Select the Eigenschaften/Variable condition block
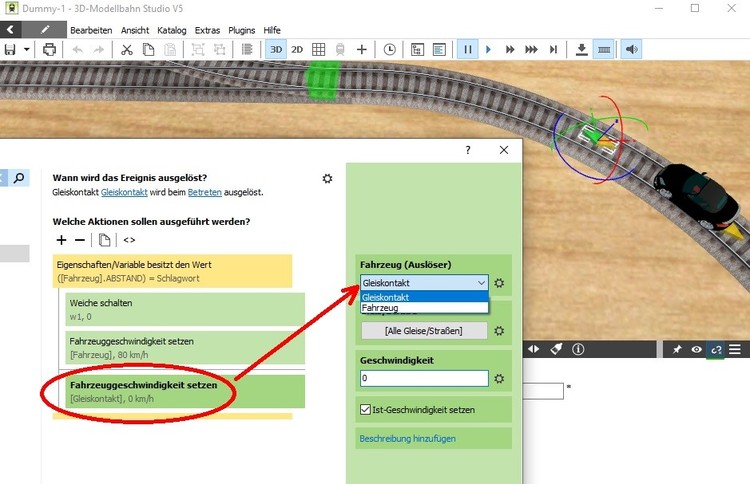 point(172,271)
